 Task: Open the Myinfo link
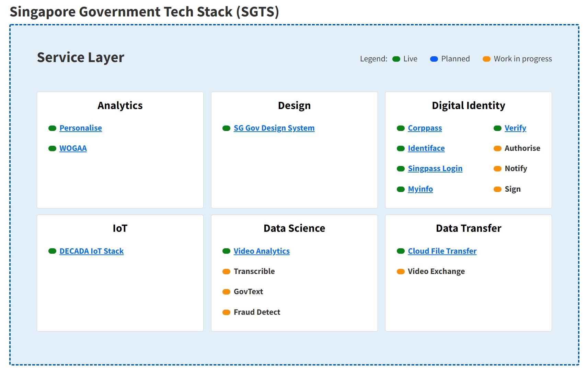click(x=420, y=189)
